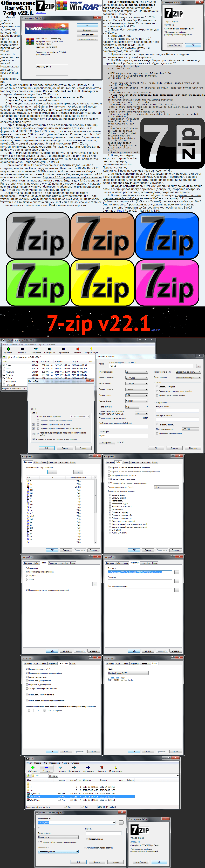Open Файл menu in e:\A\ file manager
205x868 pixels.
tap(30, 763)
